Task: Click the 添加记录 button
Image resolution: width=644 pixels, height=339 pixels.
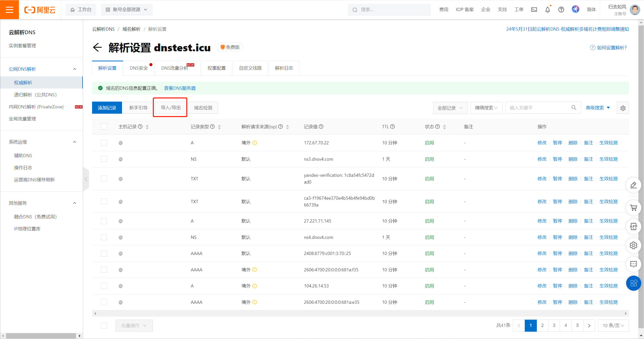Action: 107,108
